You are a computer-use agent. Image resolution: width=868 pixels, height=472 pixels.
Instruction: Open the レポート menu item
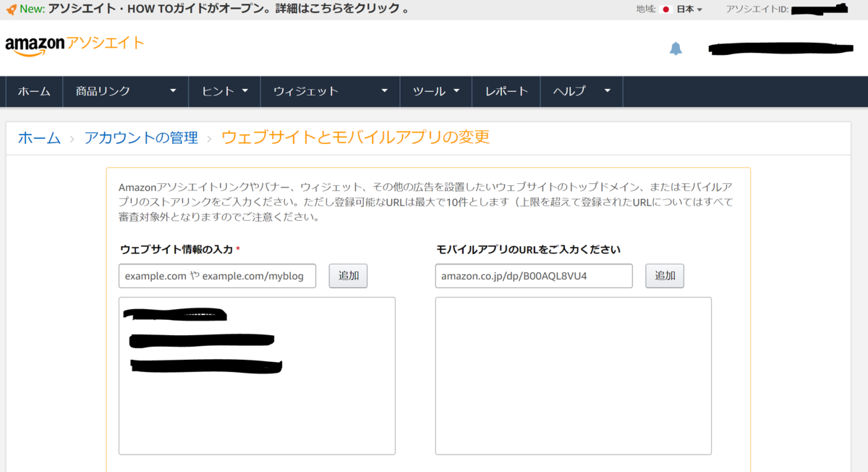coord(506,91)
